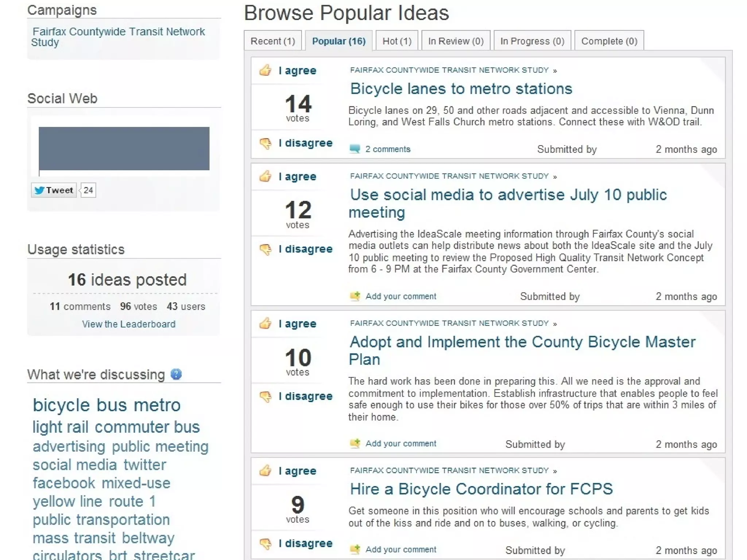Click thumbs-up icon on Bicycle lanes idea
747x560 pixels.
(266, 70)
